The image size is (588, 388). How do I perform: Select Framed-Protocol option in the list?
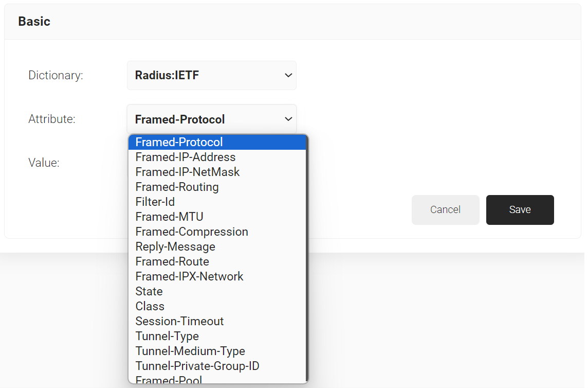[217, 143]
